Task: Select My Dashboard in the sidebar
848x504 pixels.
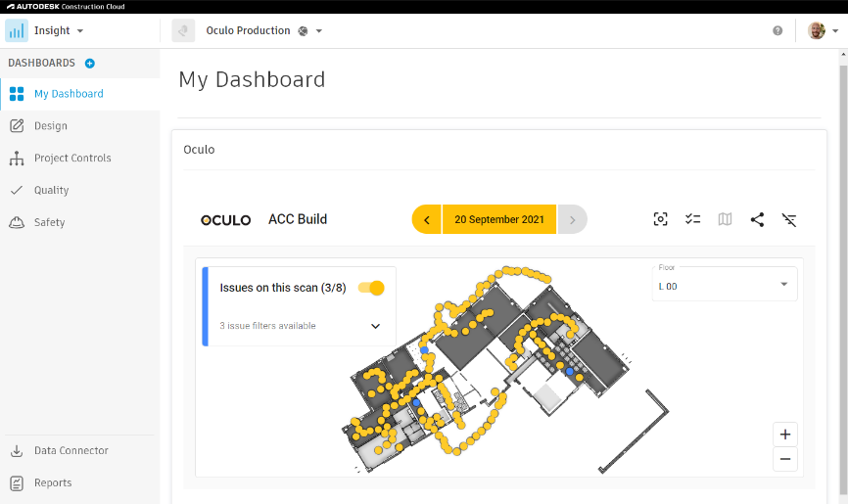Action: point(80,94)
